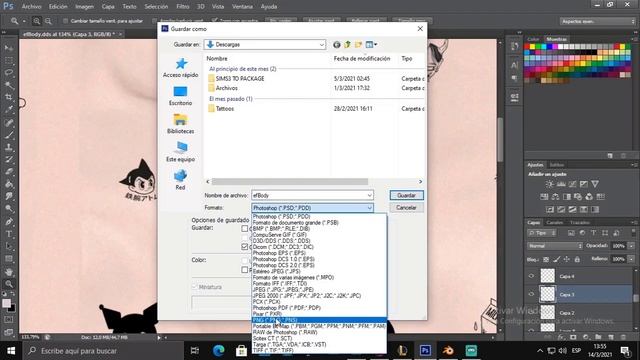Screen dimensions: 640x360
Task: Toggle the checkbox in the Color section
Action: click(x=244, y=269)
